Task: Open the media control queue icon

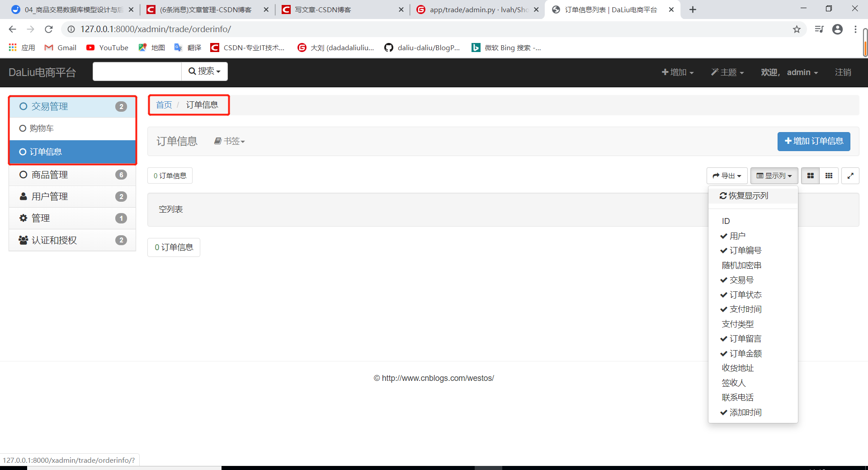Action: click(819, 29)
